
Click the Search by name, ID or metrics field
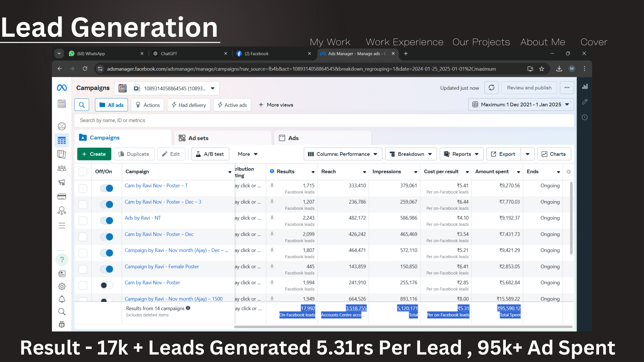pyautogui.click(x=324, y=120)
